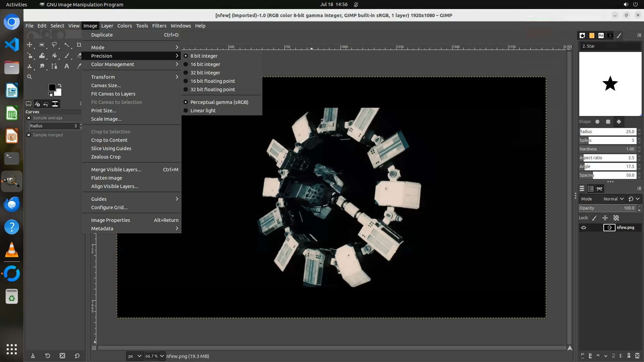Screen dimensions: 644x362
Task: Choose 16 bit floating point precision
Action: coord(213,81)
